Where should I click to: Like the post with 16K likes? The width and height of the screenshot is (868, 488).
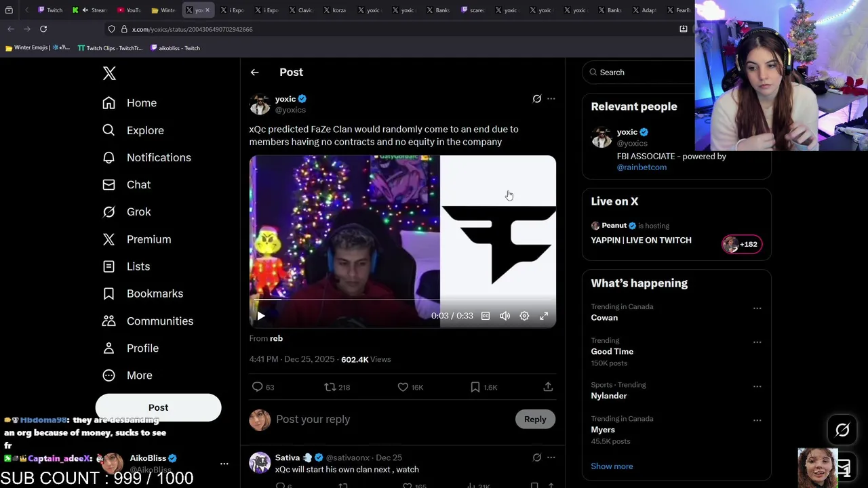click(x=410, y=387)
